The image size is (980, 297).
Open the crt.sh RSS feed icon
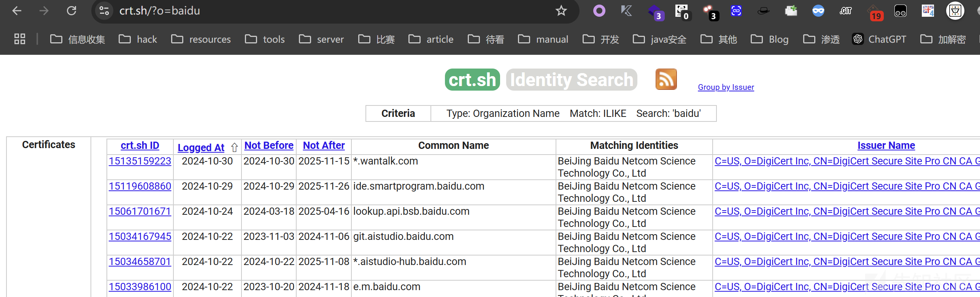pyautogui.click(x=666, y=79)
